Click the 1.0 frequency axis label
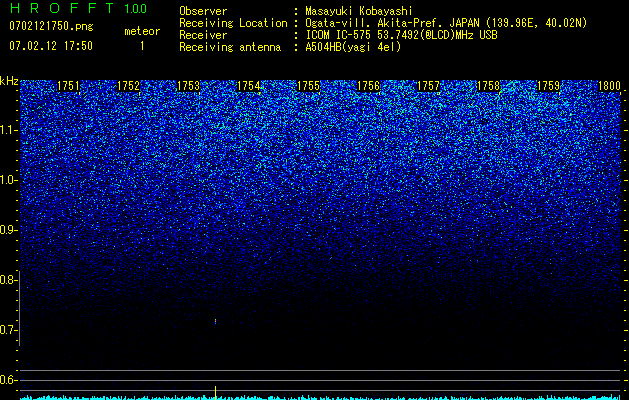Screen dimensions: 629x400 point(8,180)
